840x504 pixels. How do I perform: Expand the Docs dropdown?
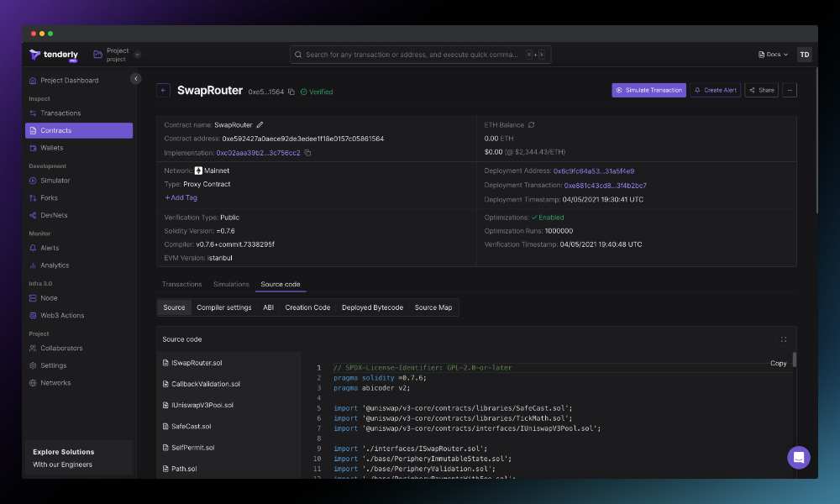772,54
